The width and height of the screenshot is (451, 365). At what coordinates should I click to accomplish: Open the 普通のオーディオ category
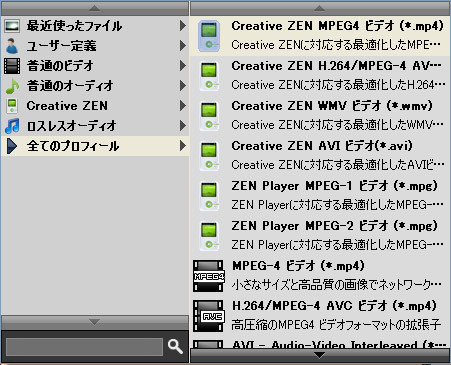coord(95,86)
